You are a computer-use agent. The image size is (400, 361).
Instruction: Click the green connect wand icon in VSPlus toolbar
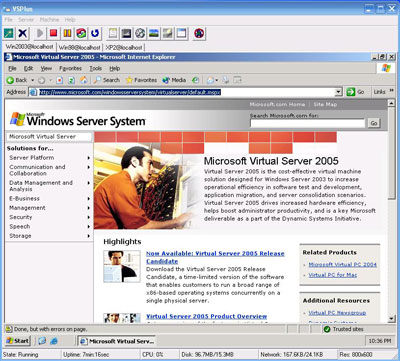[x=9, y=33]
